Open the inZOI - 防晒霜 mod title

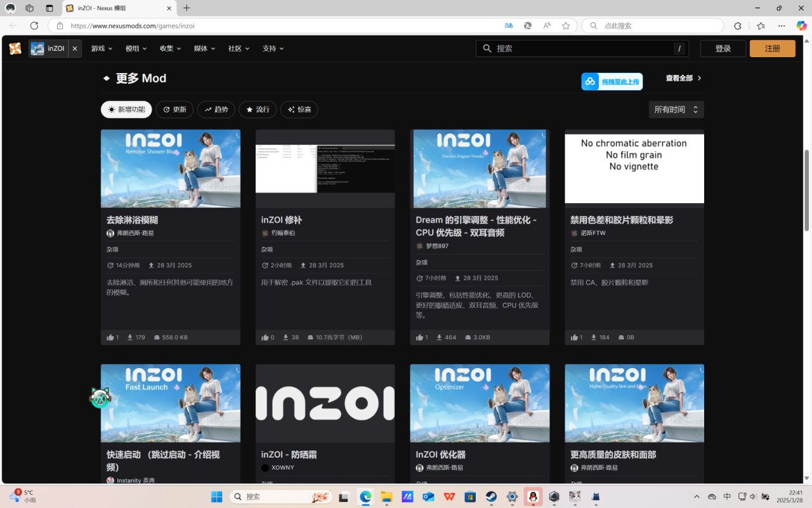coord(289,455)
